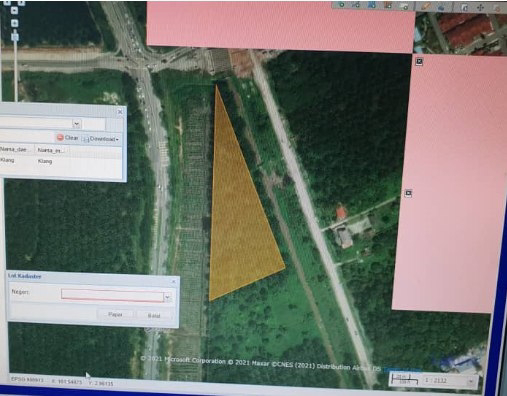The image size is (507, 396).
Task: Close the query results panel
Action: point(120,112)
